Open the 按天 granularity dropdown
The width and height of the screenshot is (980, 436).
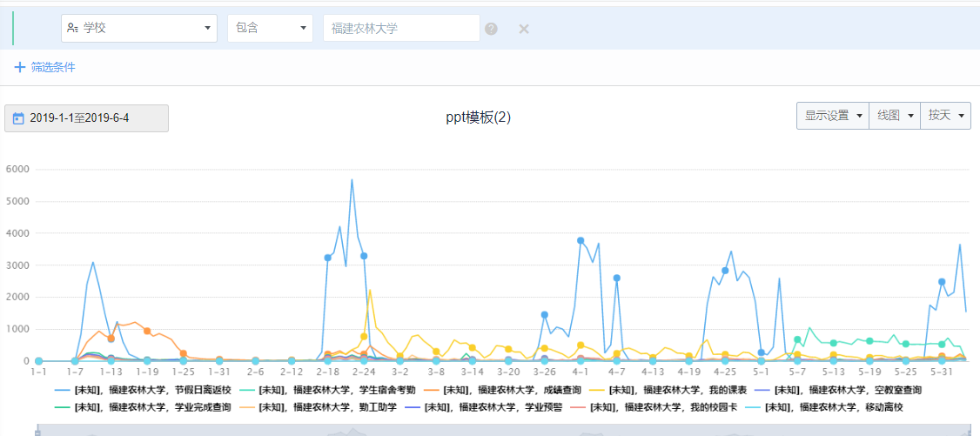coord(946,116)
